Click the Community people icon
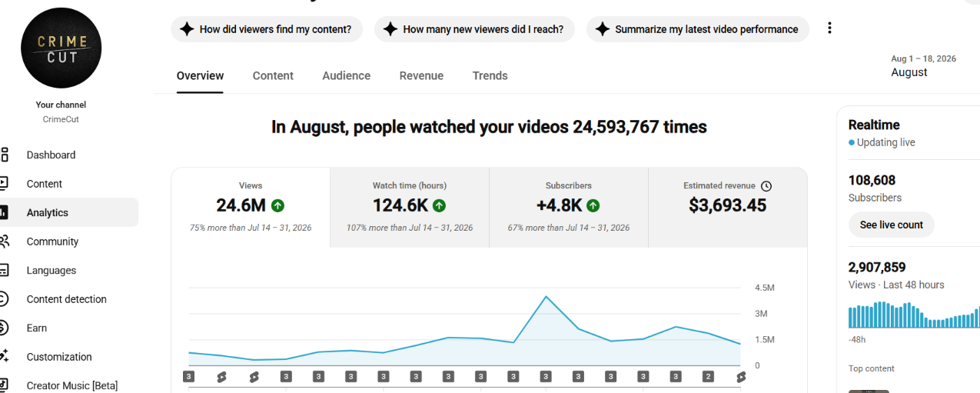The height and width of the screenshot is (393, 980). pyautogui.click(x=4, y=241)
